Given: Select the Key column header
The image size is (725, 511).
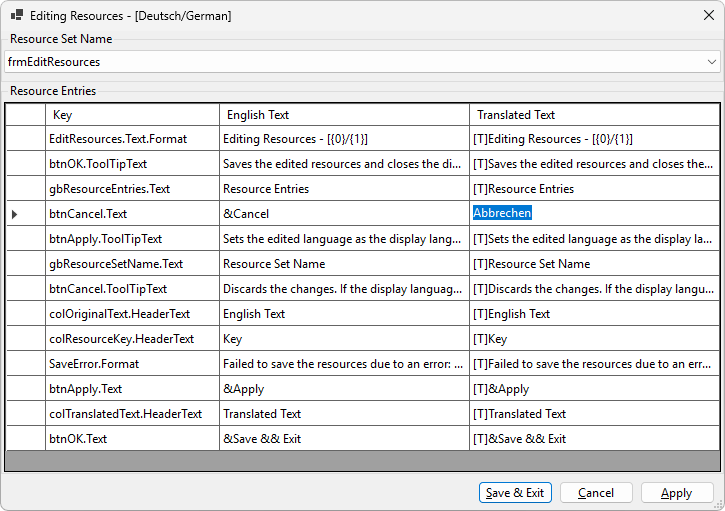Looking at the screenshot, I should pyautogui.click(x=132, y=115).
